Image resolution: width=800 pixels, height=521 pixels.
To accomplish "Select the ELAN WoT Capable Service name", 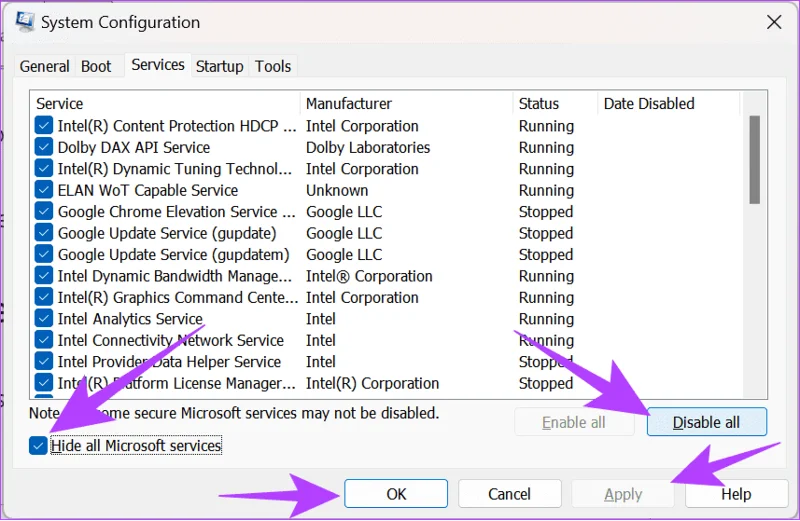I will coord(148,190).
